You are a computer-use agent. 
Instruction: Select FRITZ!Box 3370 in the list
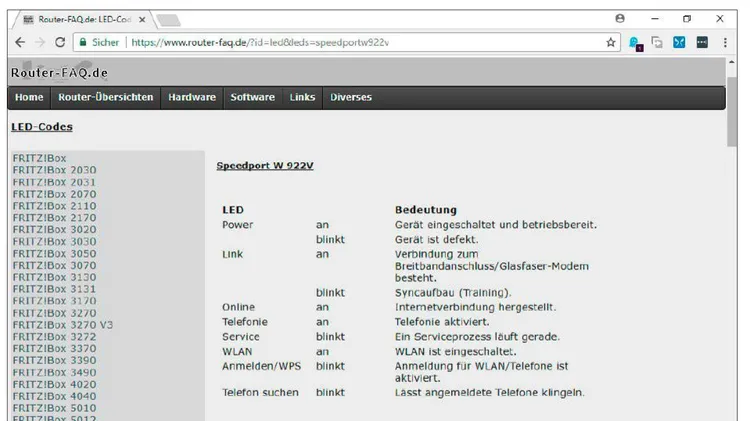55,349
